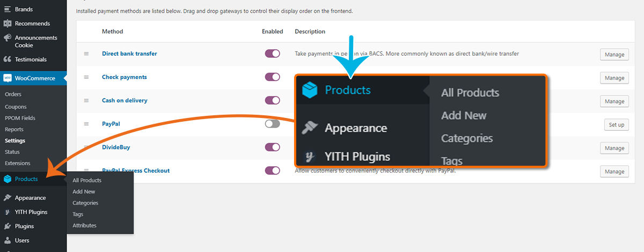Image resolution: width=644 pixels, height=252 pixels.
Task: Select Categories in the Products submenu
Action: click(85, 203)
